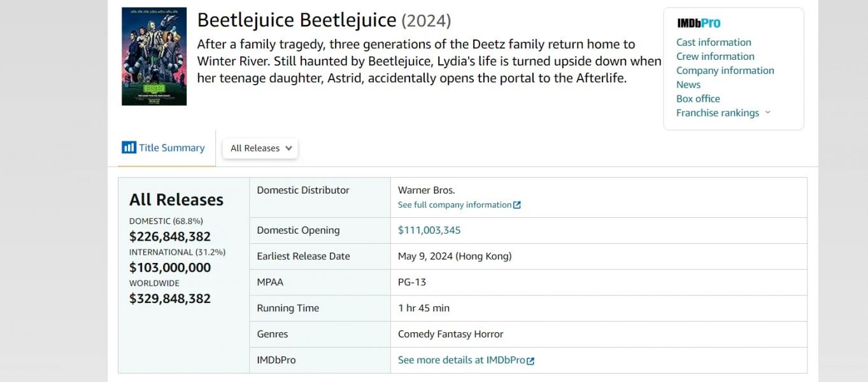This screenshot has height=382, width=868.
Task: Open the News link
Action: 688,84
